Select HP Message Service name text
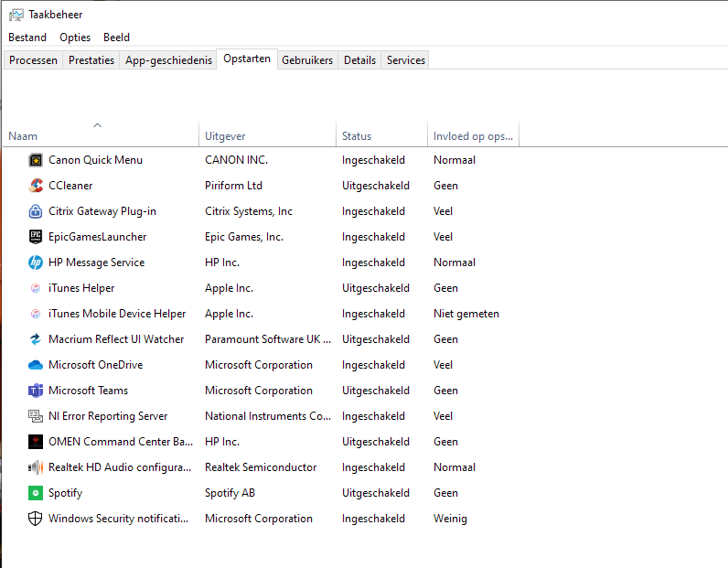Viewport: 728px width, 568px height. point(97,263)
